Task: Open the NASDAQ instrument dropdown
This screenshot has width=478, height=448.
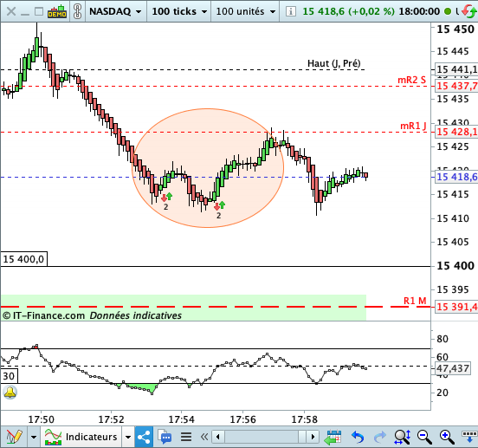Action: [116, 11]
